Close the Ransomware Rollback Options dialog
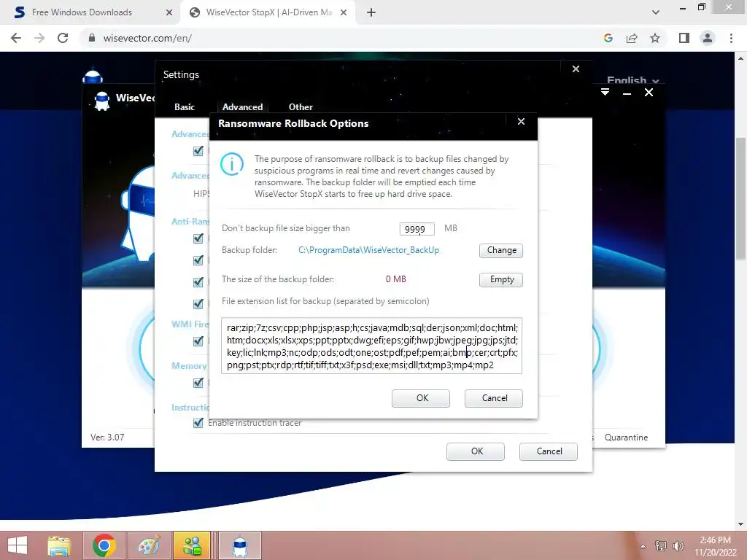This screenshot has width=747, height=560. coord(521,122)
